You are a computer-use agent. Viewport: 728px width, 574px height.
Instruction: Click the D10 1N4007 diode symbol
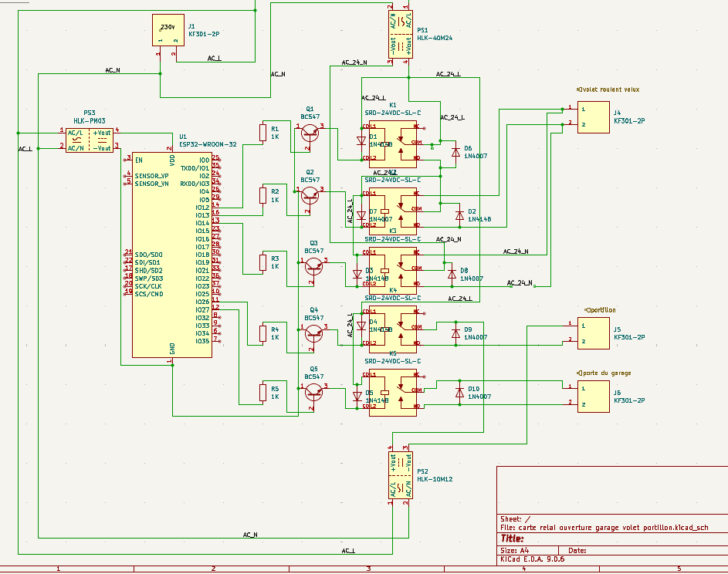coord(459,393)
